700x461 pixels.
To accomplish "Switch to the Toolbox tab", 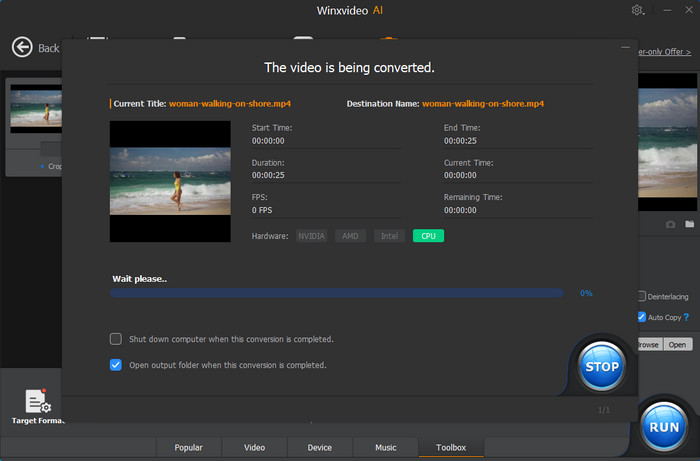I will [451, 447].
